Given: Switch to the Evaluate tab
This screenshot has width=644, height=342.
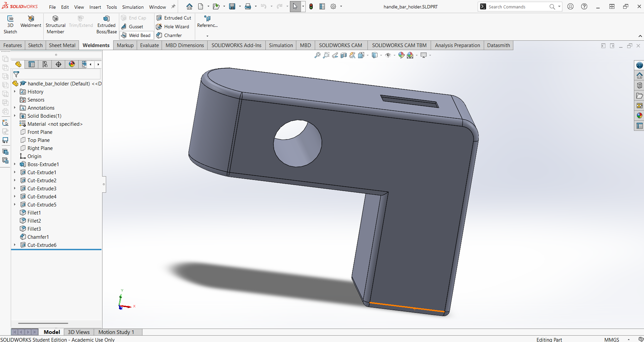Looking at the screenshot, I should point(149,45).
